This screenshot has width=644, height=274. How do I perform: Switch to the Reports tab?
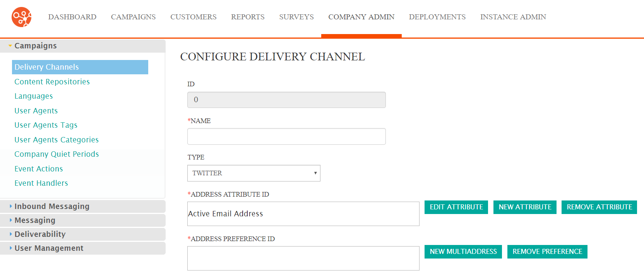pos(248,17)
